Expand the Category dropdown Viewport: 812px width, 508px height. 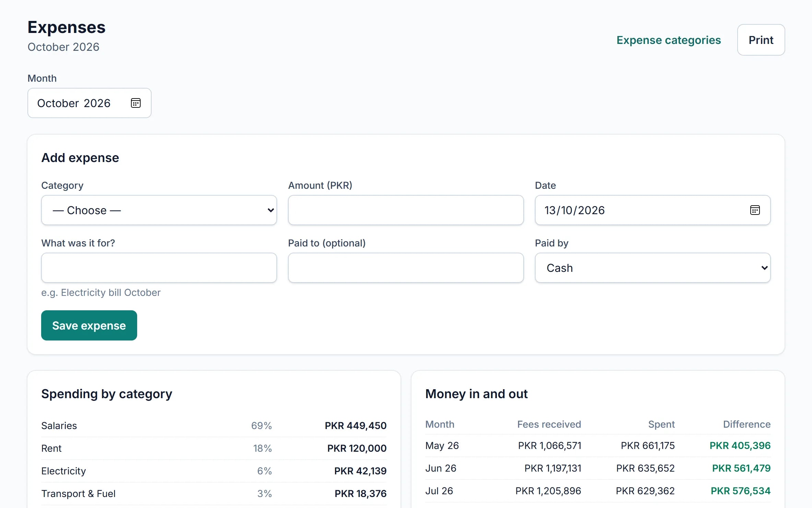[x=159, y=210]
